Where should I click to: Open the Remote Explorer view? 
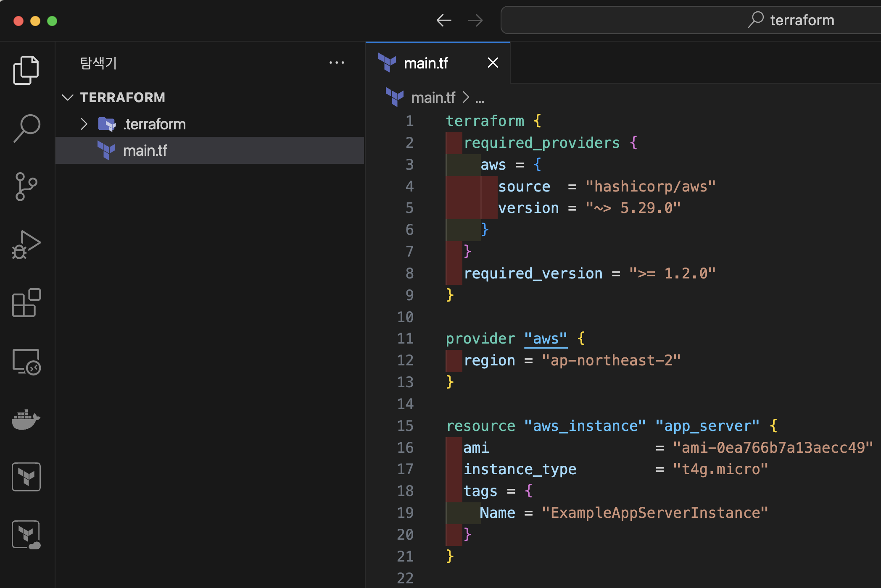26,362
